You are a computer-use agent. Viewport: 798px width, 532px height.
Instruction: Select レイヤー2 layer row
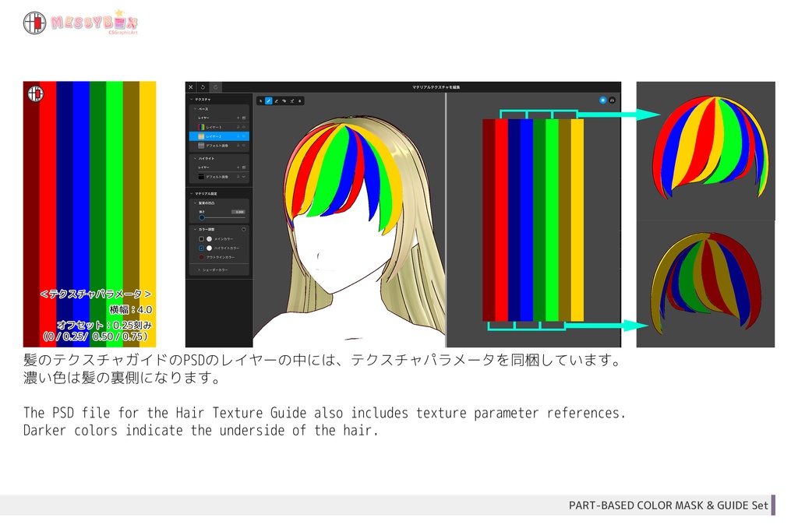click(219, 136)
